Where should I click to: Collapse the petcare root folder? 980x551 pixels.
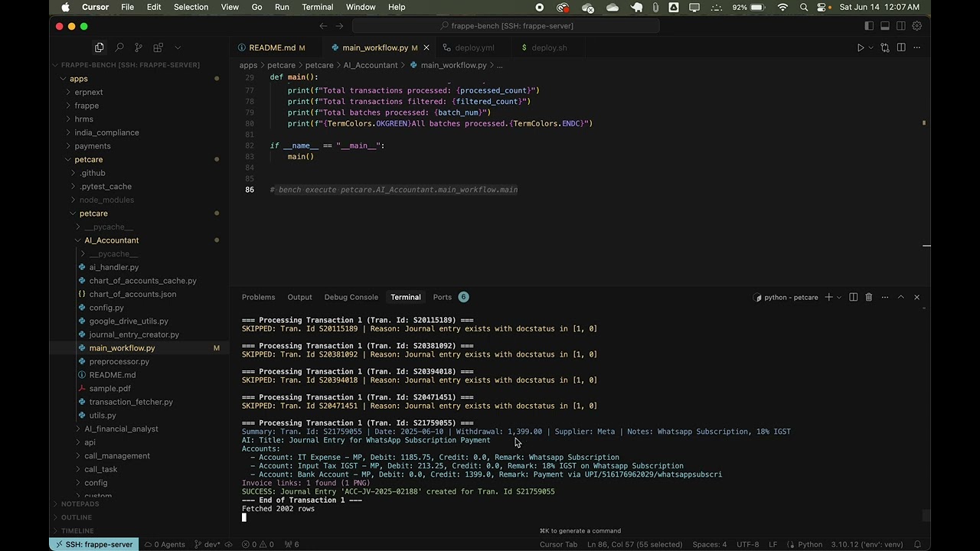[x=89, y=159]
